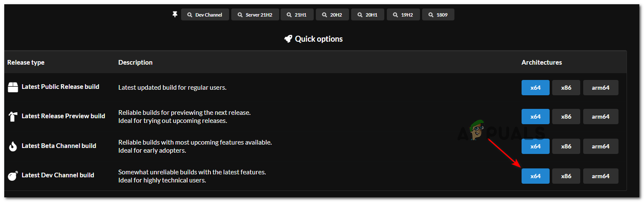Pick arm64 for Latest Dev Channel build
Viewport: 644px width, 202px height.
click(x=600, y=176)
